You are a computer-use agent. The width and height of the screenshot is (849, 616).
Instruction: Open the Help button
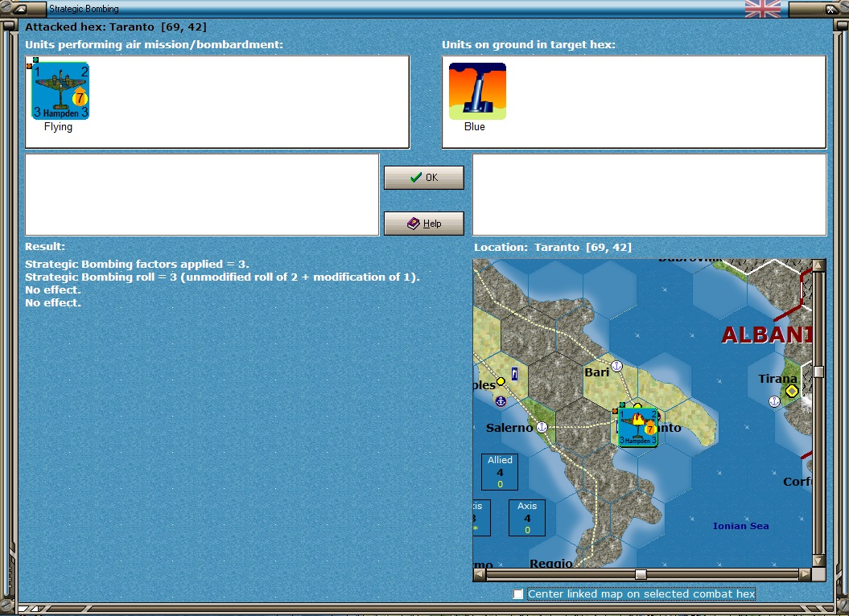tap(424, 224)
